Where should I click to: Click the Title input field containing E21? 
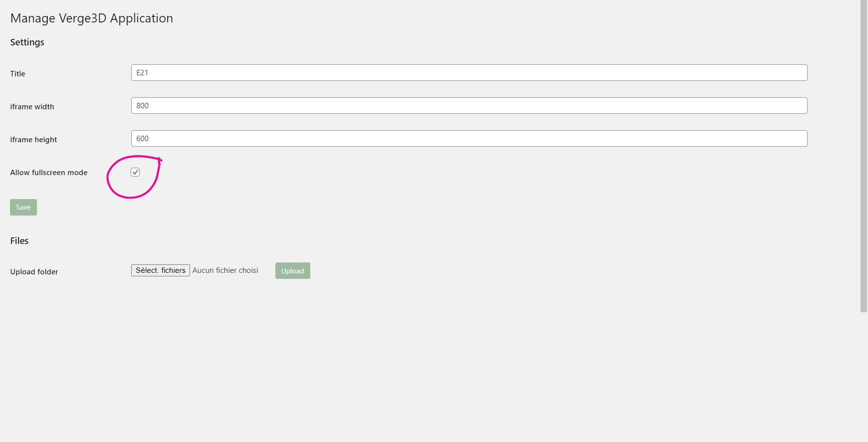pos(469,72)
